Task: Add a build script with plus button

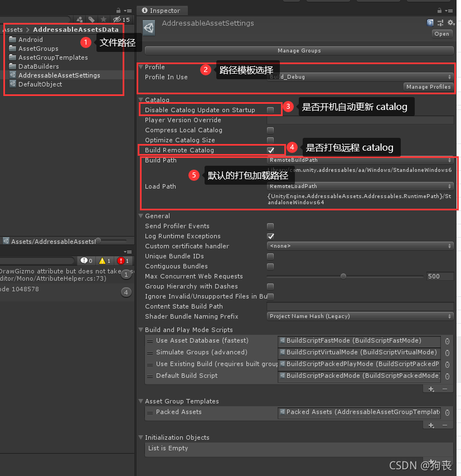Action: tap(431, 389)
